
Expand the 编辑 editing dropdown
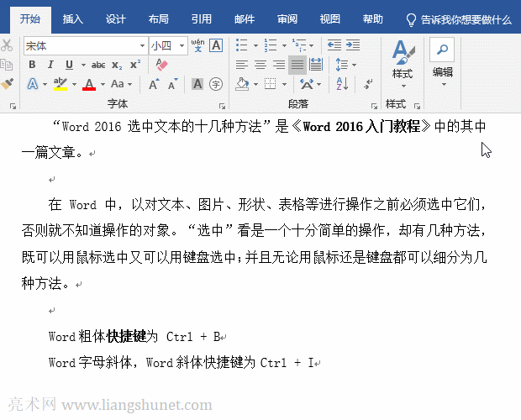pos(444,84)
